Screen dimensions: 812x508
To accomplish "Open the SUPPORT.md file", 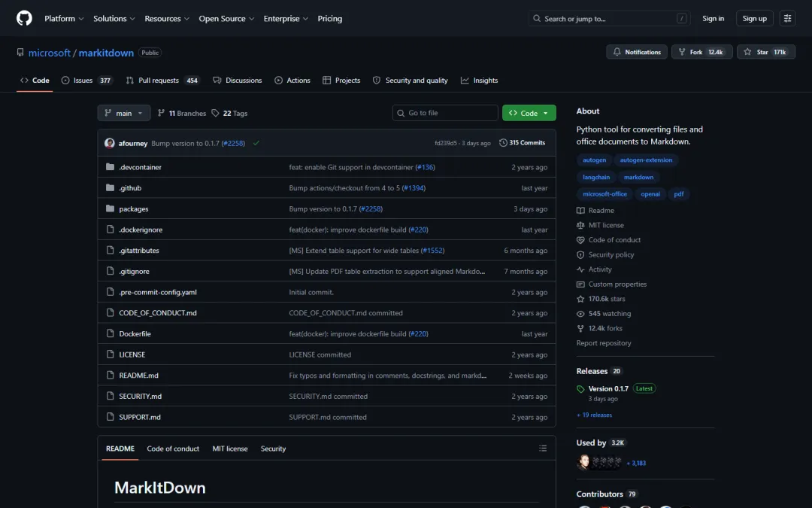I will click(x=140, y=417).
